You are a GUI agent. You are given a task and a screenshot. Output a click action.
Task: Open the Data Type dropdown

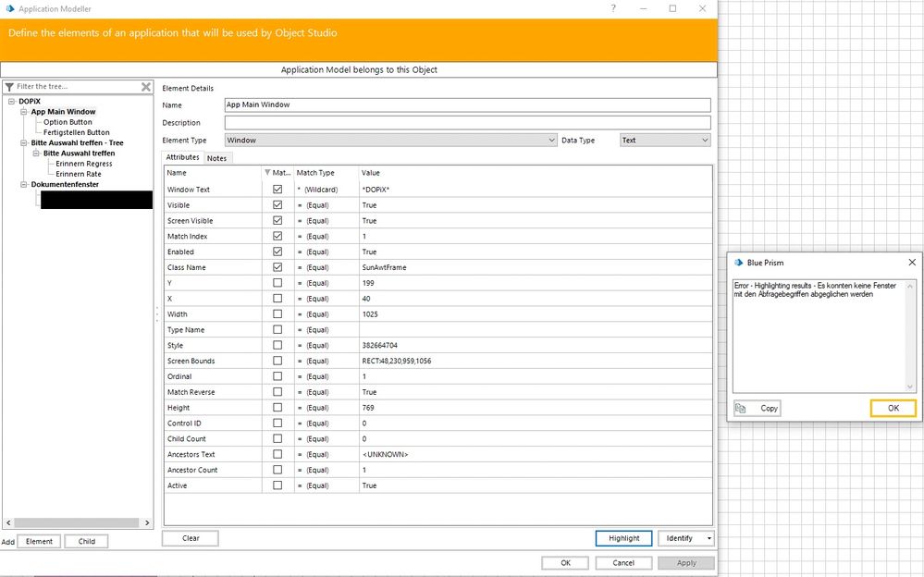[704, 141]
